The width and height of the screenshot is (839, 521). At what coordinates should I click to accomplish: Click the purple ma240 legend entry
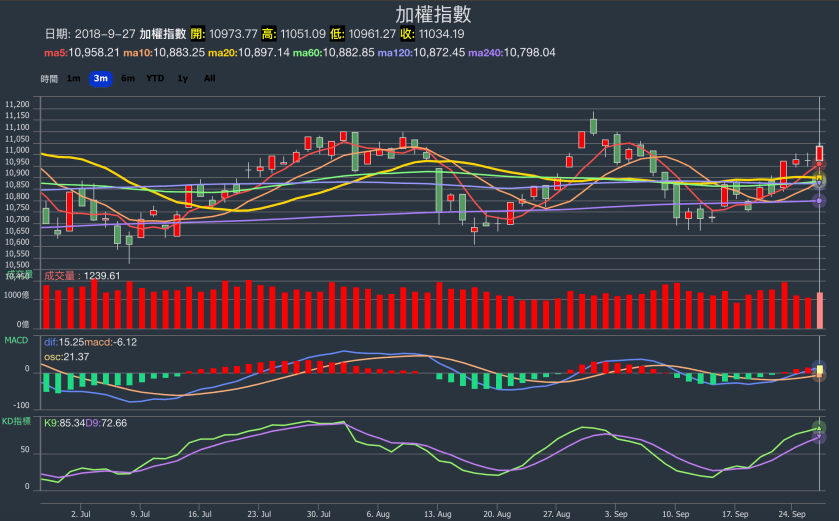[x=511, y=52]
